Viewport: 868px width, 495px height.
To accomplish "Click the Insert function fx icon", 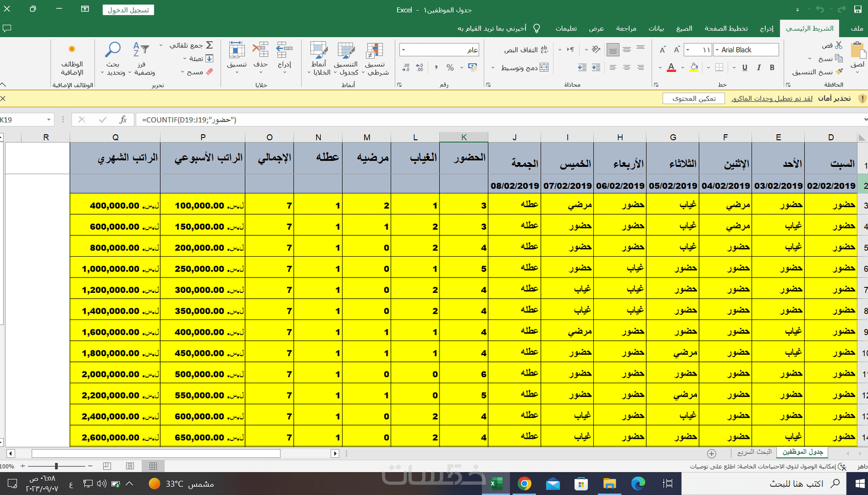I will pos(123,119).
